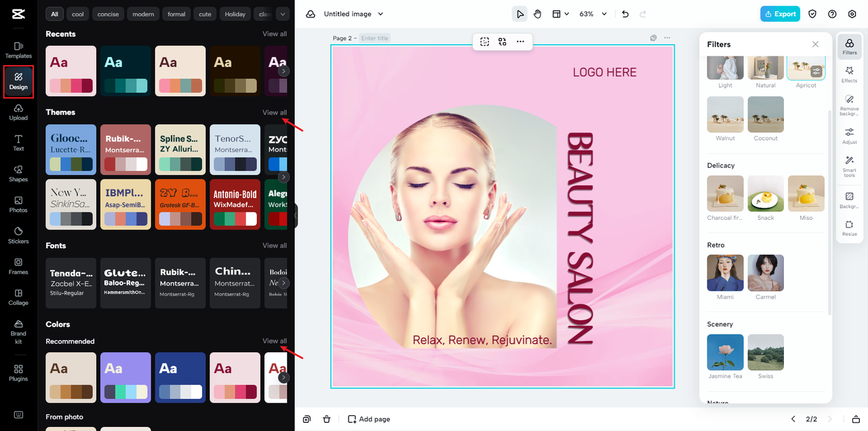View all Recommended colors

(275, 341)
